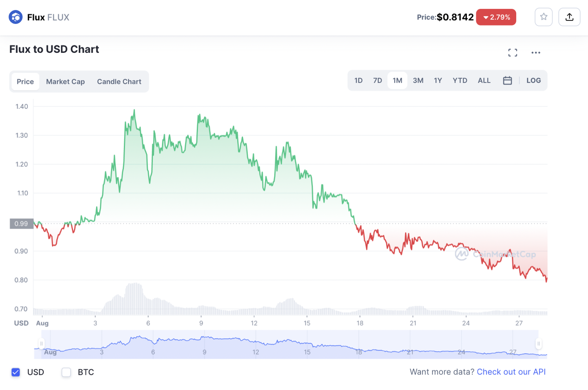Click the Flux coin logo icon
The width and height of the screenshot is (588, 390).
tap(16, 17)
